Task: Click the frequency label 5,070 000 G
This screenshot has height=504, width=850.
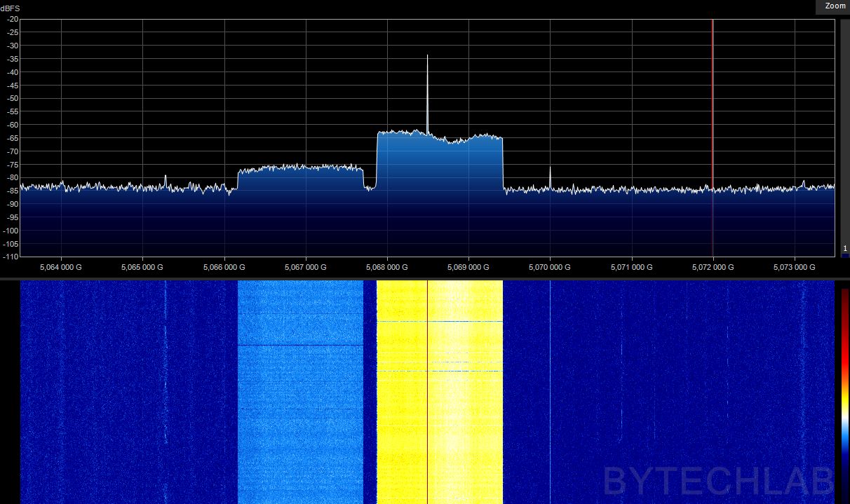Action: click(x=550, y=267)
